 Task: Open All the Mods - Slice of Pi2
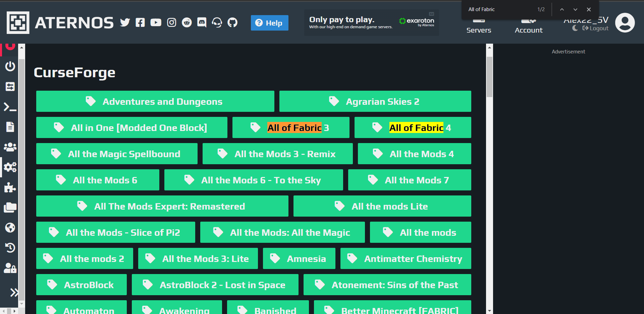[x=116, y=232]
